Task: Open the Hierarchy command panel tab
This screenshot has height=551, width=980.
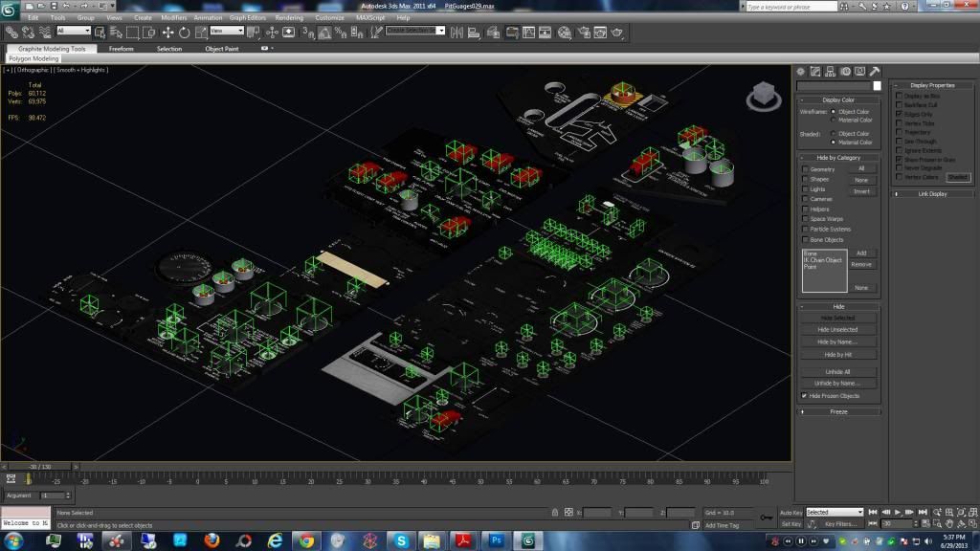Action: 830,71
